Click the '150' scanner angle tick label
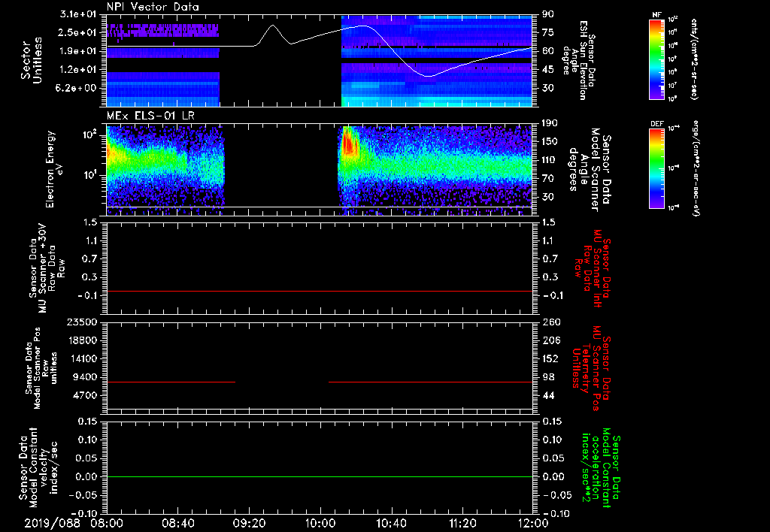This screenshot has height=532, width=770. pyautogui.click(x=550, y=141)
